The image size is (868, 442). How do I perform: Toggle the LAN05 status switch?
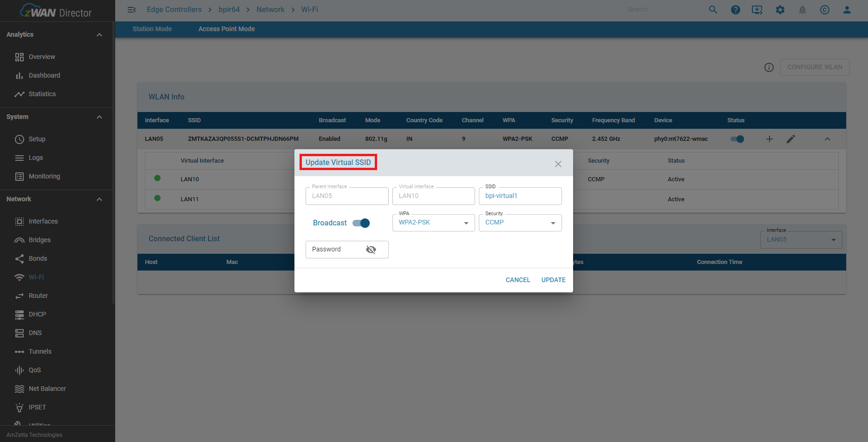click(x=737, y=139)
